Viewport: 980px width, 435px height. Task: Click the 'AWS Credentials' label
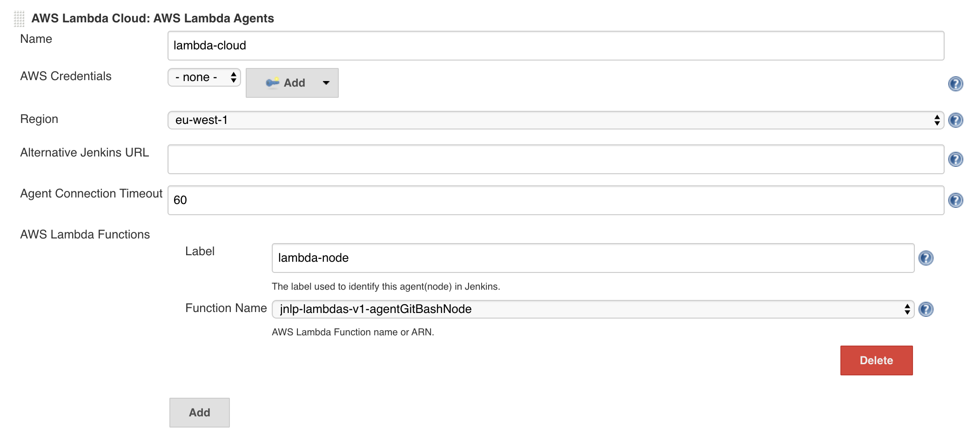66,76
